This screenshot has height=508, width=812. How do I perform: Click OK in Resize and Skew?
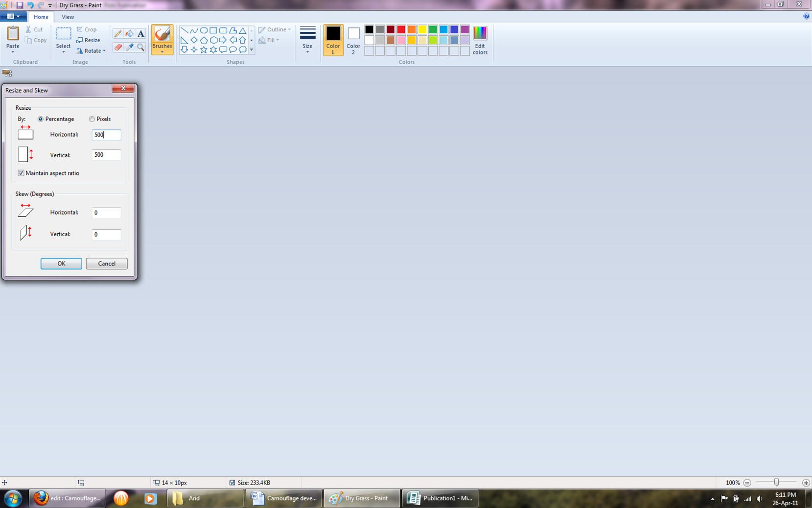tap(61, 264)
